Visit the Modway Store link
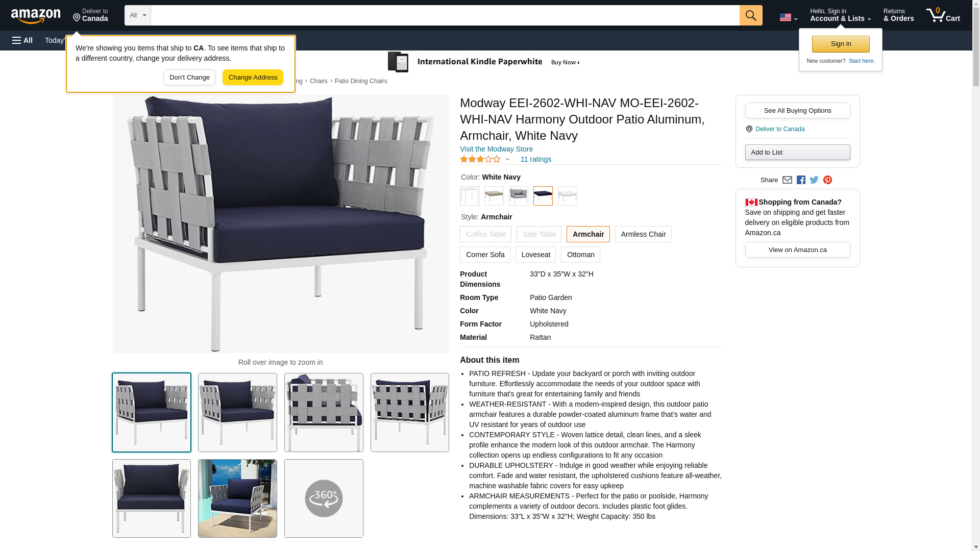This screenshot has width=980, height=551. coord(496,149)
